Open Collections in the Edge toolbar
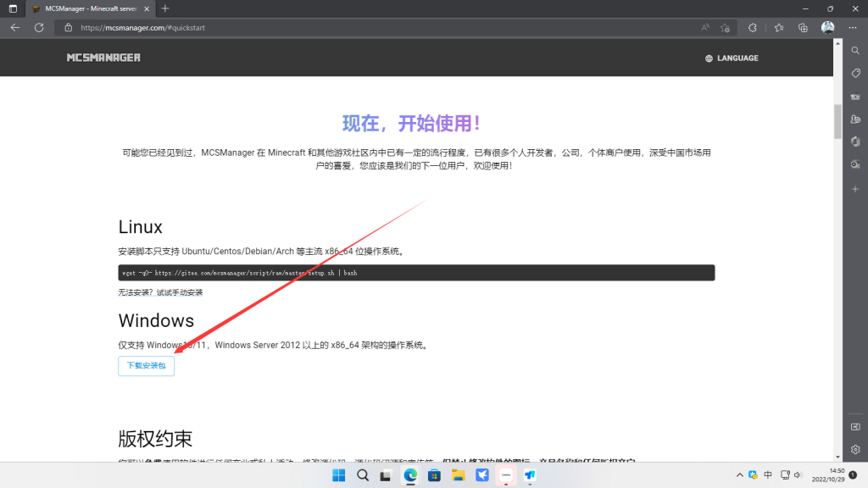Image resolution: width=868 pixels, height=488 pixels. click(802, 27)
